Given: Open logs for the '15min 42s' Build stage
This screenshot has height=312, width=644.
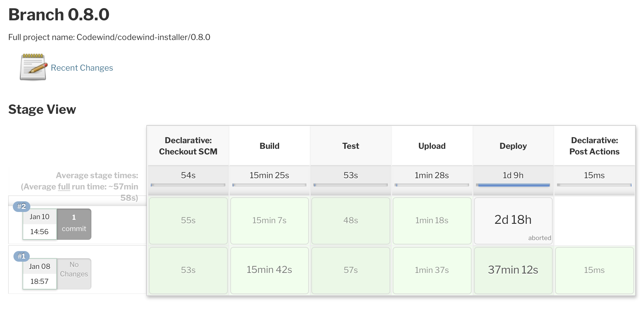Looking at the screenshot, I should [269, 270].
